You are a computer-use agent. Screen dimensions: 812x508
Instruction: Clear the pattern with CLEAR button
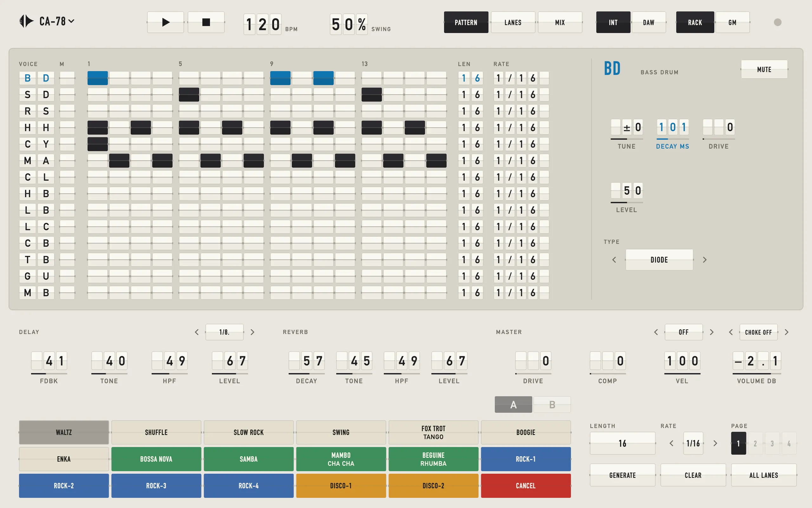693,475
